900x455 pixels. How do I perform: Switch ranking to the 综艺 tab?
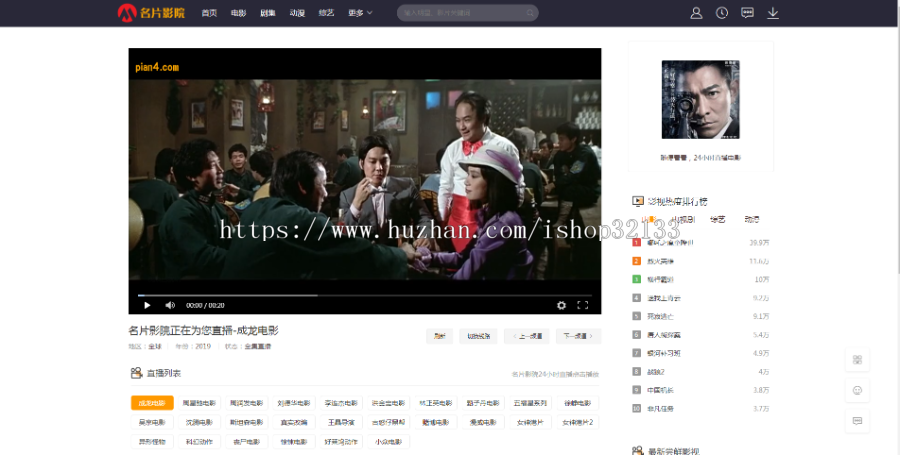coord(717,219)
